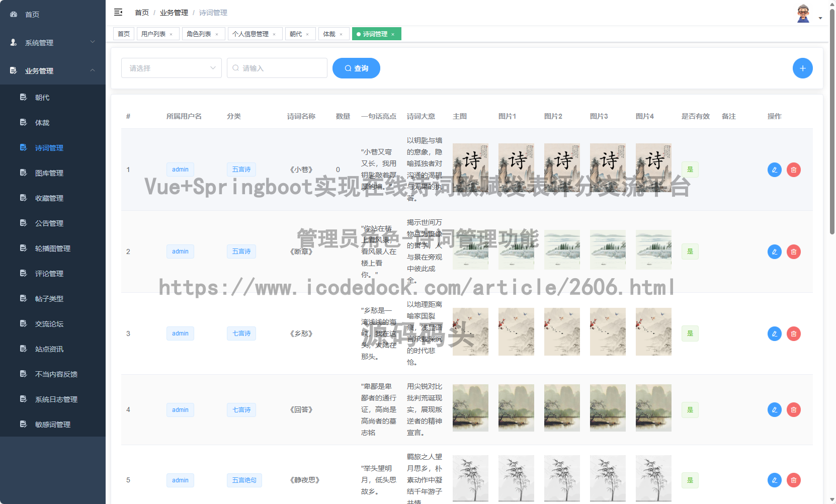
Task: Click the 请输入 search input field
Action: point(277,68)
